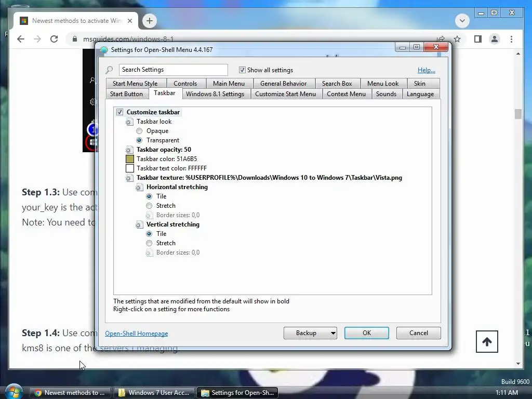This screenshot has width=532, height=399.
Task: Click the scroll-to-top arrow on webpage
Action: coord(487,342)
